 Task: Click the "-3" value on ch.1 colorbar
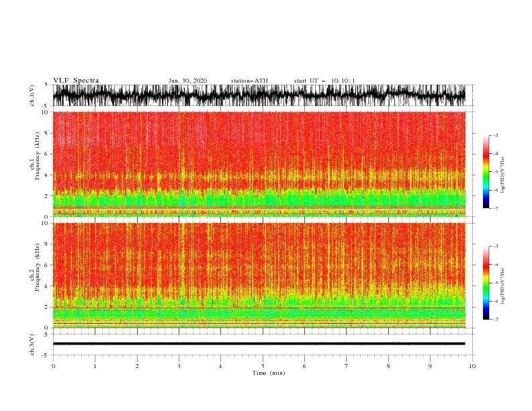[x=495, y=135]
